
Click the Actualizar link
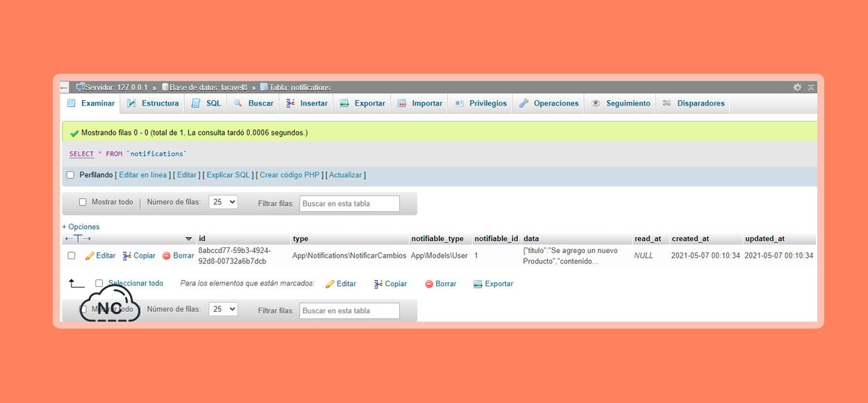tap(346, 175)
